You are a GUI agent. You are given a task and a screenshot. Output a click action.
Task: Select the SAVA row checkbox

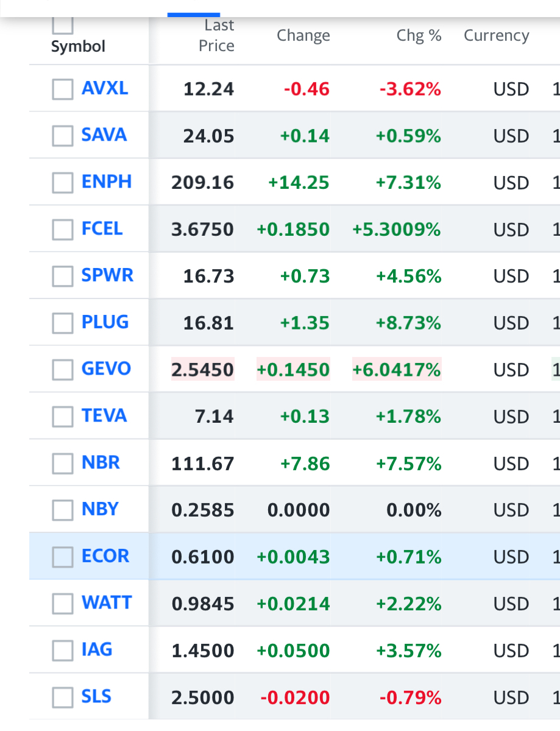[62, 136]
